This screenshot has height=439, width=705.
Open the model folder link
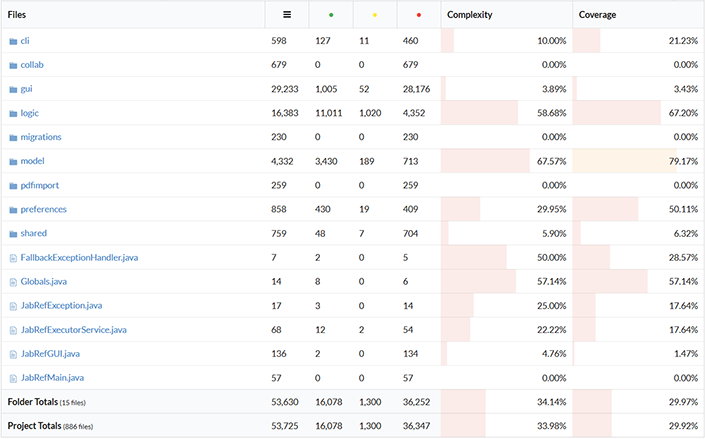click(x=32, y=161)
